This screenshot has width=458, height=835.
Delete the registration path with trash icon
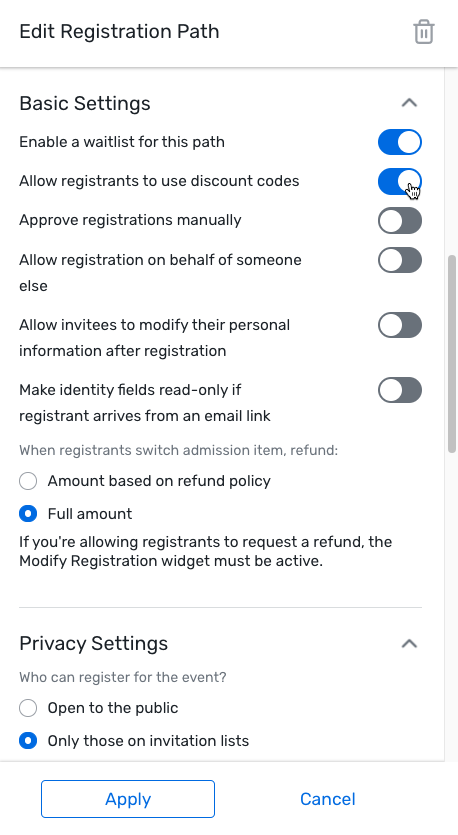[424, 32]
